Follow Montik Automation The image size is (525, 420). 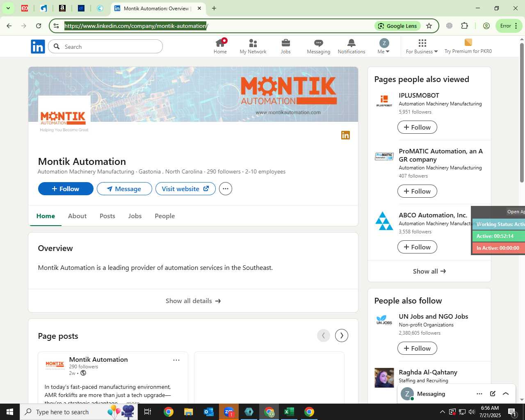pos(66,189)
